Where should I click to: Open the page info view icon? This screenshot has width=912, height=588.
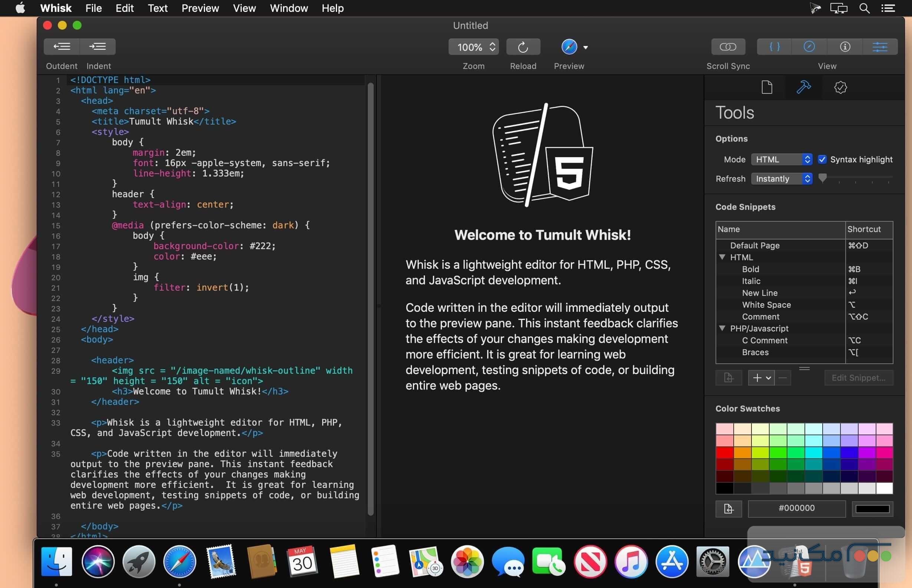coord(845,47)
